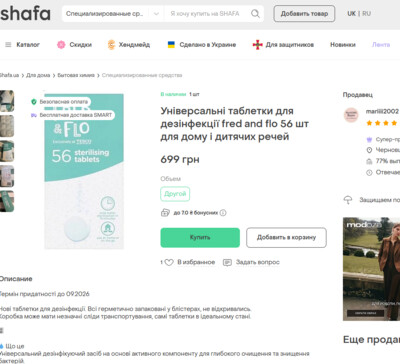Switch language to RU
The height and width of the screenshot is (364, 400).
[366, 14]
